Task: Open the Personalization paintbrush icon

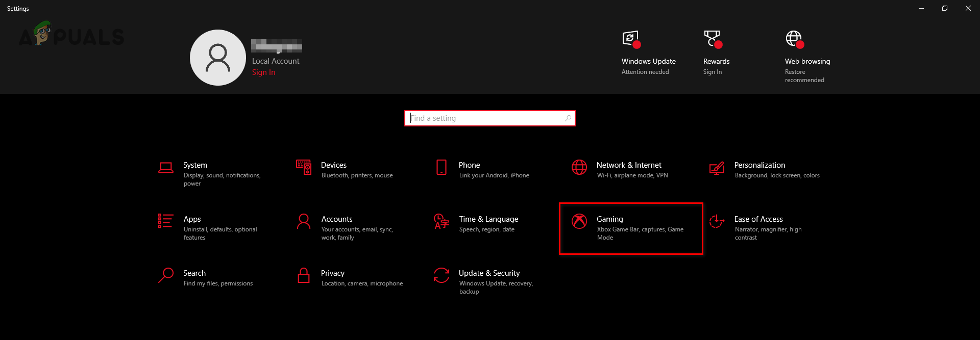Action: coord(717,168)
